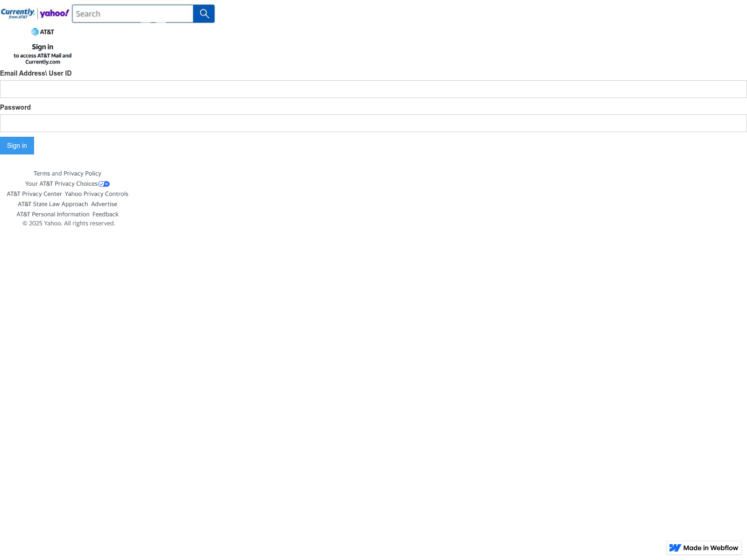Click the Email Address User ID field
The width and height of the screenshot is (747, 560).
(x=373, y=89)
